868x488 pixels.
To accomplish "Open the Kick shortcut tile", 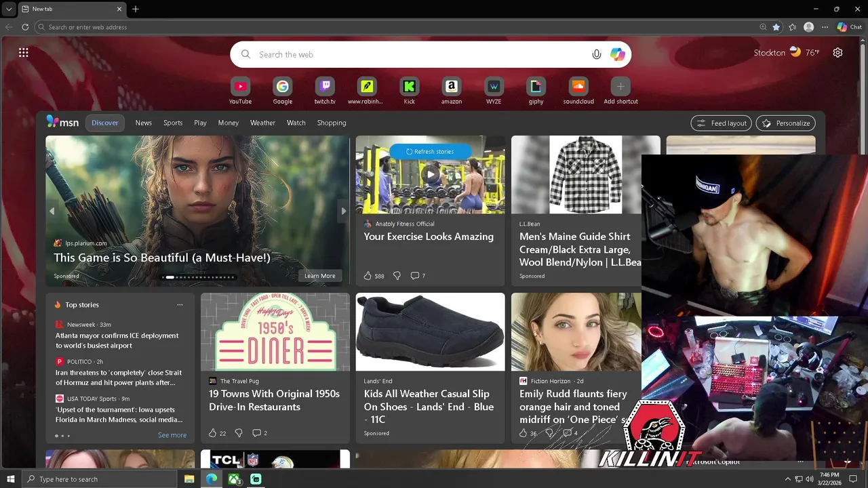I will click(x=409, y=87).
